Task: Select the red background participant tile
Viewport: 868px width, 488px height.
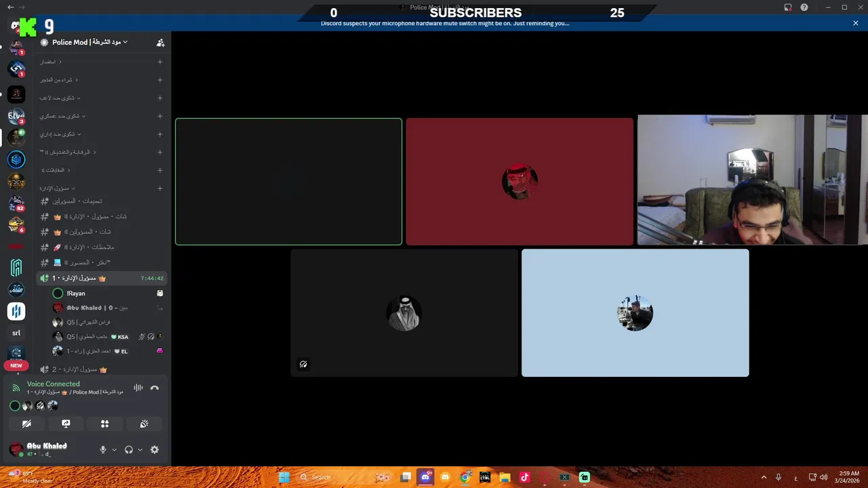Action: tap(519, 182)
